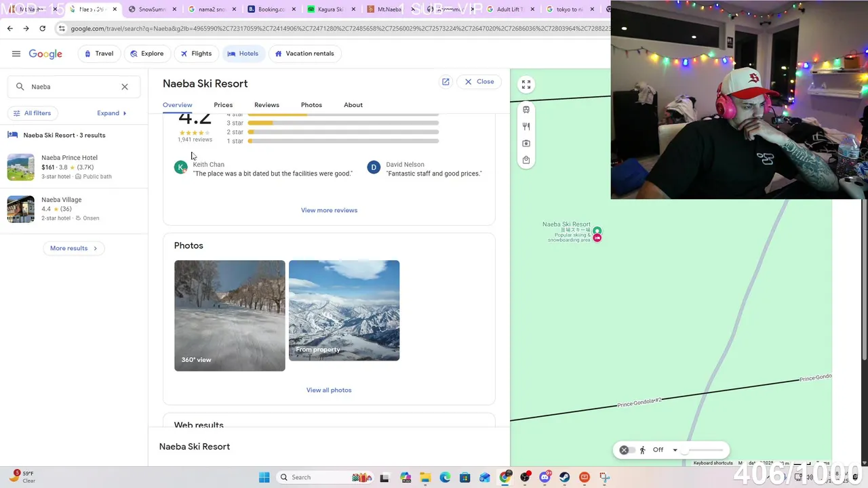
Task: Toggle walking distance switch on map
Action: (x=627, y=450)
